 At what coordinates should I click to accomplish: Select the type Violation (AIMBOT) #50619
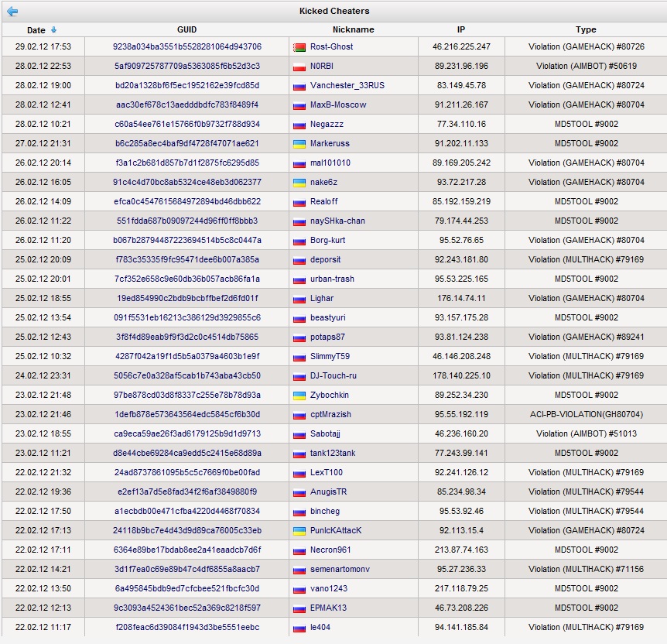[x=587, y=66]
